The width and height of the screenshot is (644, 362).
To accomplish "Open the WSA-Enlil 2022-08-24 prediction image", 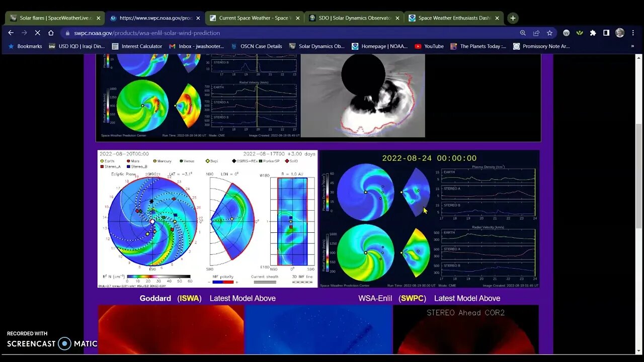I will coord(430,219).
